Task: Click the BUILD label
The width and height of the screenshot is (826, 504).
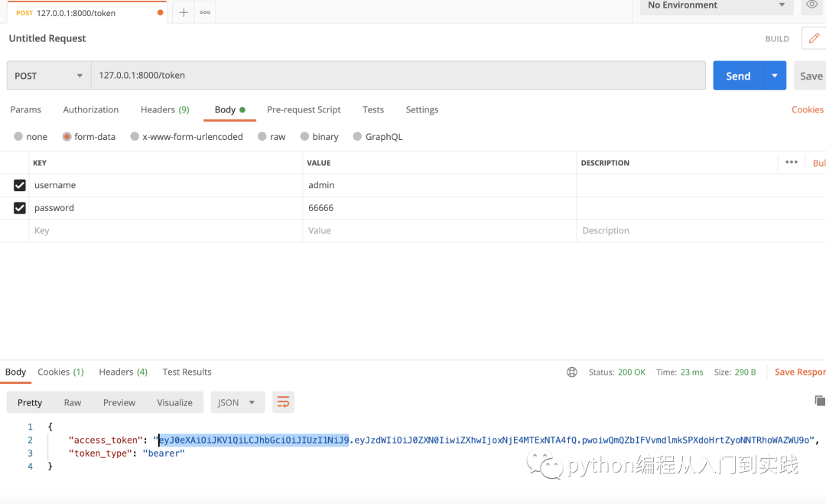Action: pyautogui.click(x=777, y=39)
